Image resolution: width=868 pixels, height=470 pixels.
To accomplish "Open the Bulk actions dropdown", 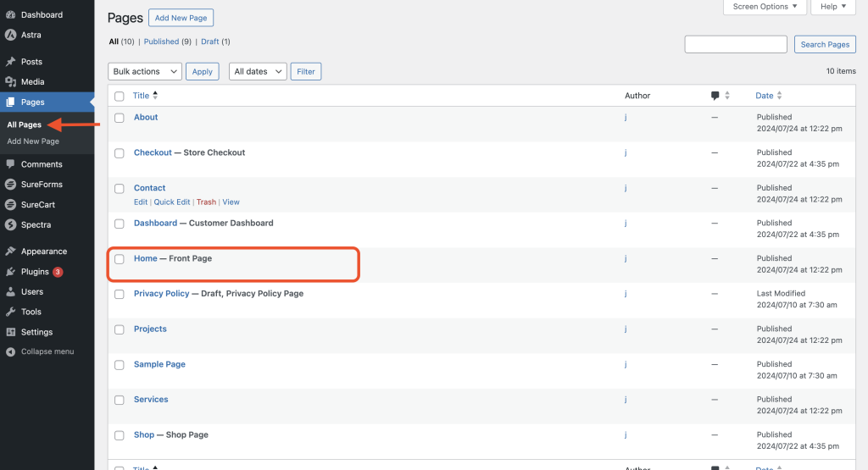I will 145,71.
